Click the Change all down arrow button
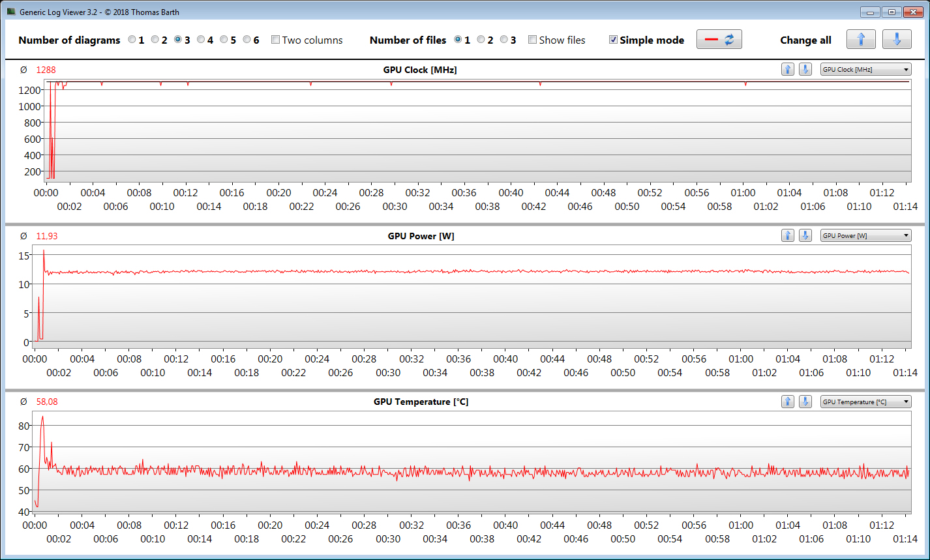This screenshot has height=560, width=930. [x=897, y=40]
